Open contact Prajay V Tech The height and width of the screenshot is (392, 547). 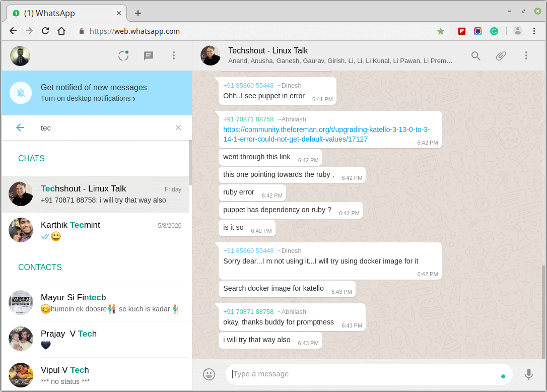(x=96, y=339)
